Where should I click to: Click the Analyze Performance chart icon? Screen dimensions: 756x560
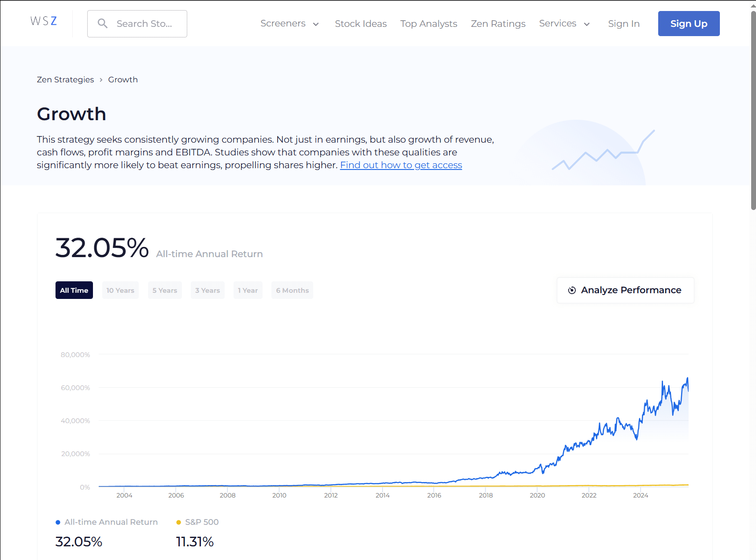tap(572, 290)
